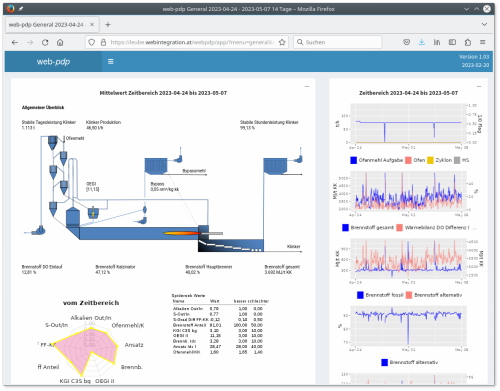Screen dimensions: 500x391
Task: Show the library bookshelf icon
Action: pos(437,42)
